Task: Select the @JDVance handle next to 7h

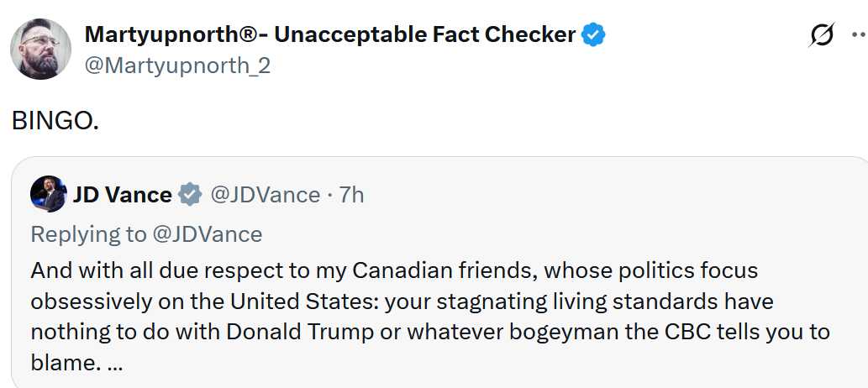Action: tap(265, 195)
